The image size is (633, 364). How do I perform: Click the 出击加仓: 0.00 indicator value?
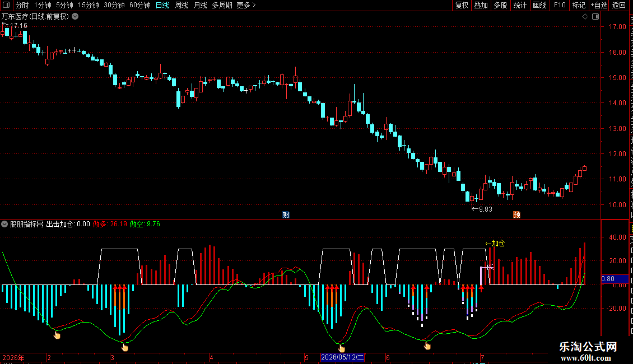pyautogui.click(x=68, y=224)
